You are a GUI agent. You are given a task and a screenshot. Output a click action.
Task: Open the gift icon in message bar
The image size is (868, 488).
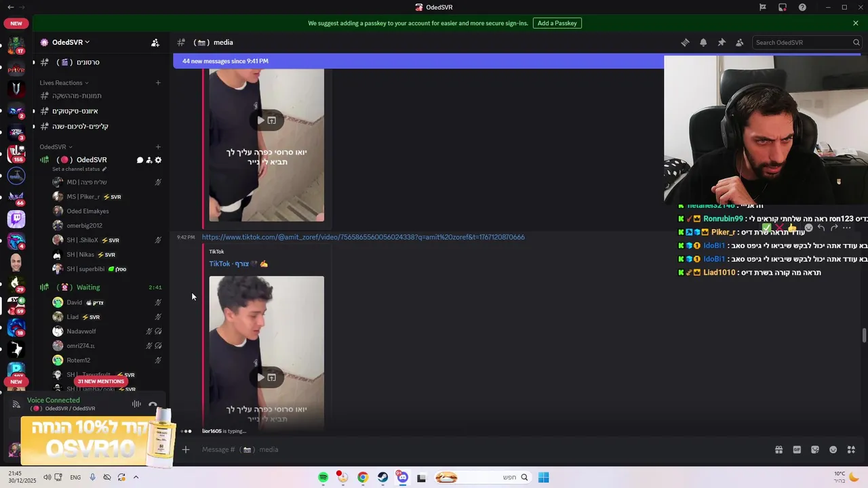coord(778,449)
